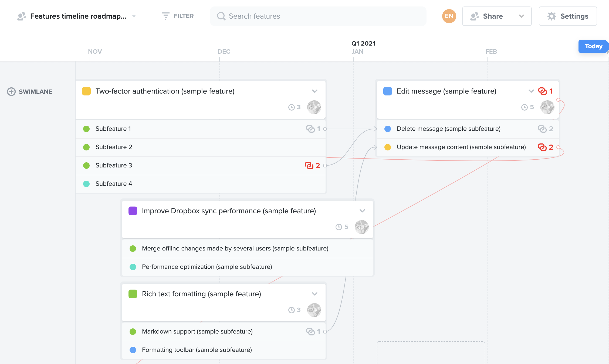This screenshot has height=364, width=609.
Task: Click clock estimate on Rich text formatting
Action: [294, 310]
